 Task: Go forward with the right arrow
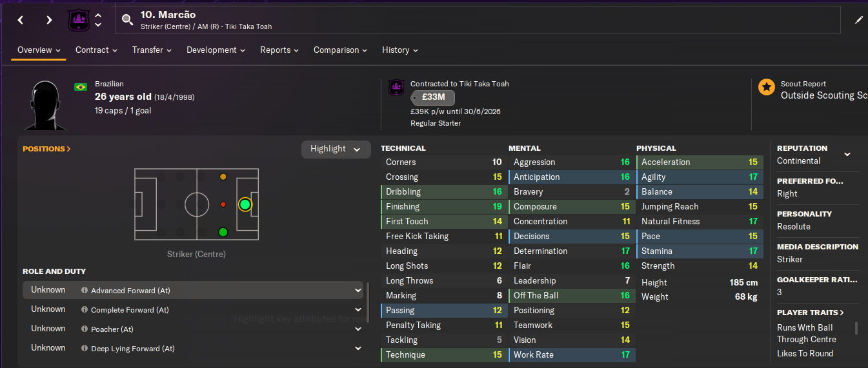49,20
